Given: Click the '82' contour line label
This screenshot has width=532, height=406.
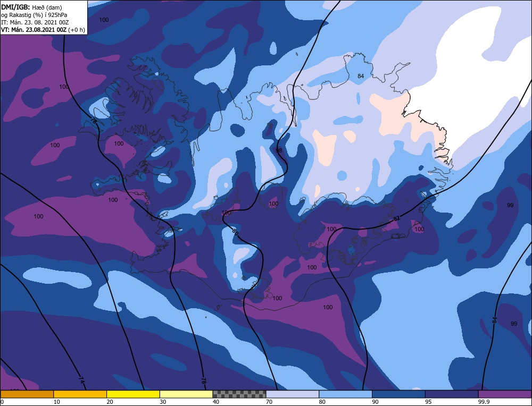Looking at the screenshot, I should click(x=396, y=218).
